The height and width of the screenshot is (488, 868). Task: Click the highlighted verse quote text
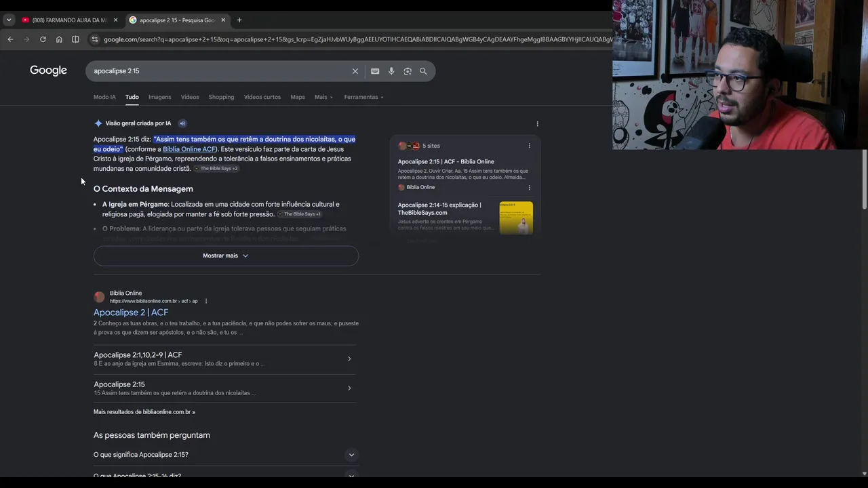tap(224, 144)
